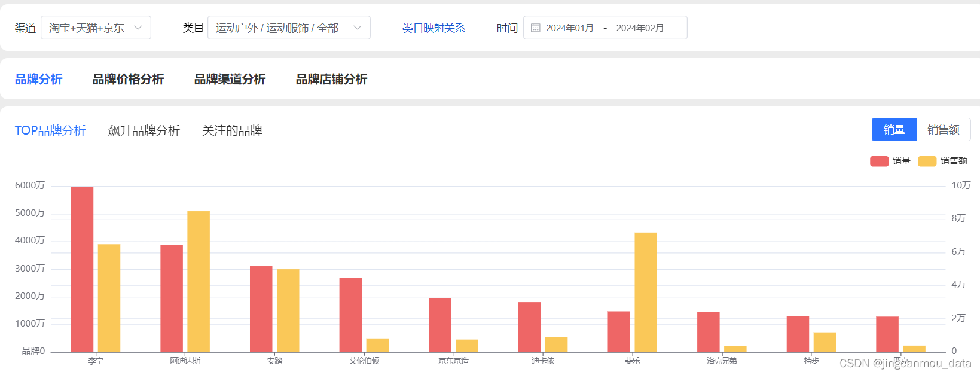Open the 品牌渠道分析 tab

point(230,79)
